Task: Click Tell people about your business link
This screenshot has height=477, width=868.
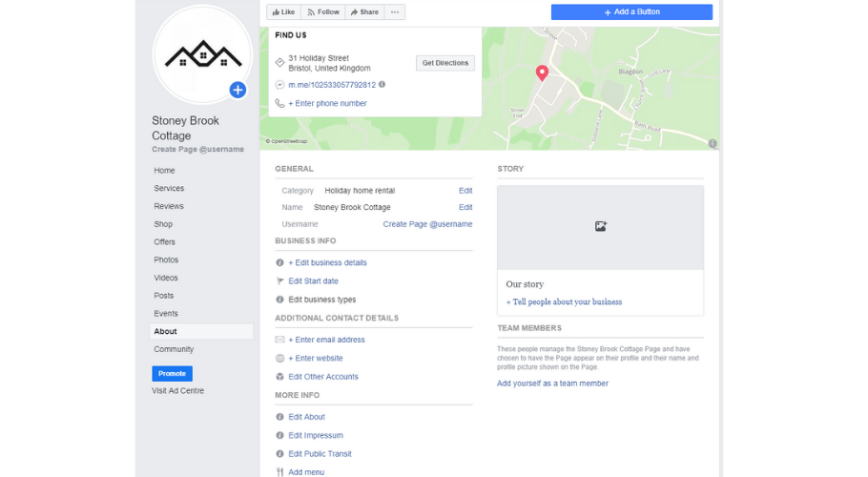Action: (x=564, y=302)
